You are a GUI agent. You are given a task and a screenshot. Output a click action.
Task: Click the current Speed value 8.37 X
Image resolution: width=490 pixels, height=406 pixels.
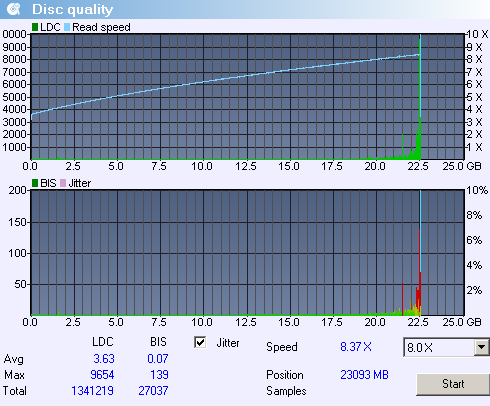pyautogui.click(x=356, y=347)
